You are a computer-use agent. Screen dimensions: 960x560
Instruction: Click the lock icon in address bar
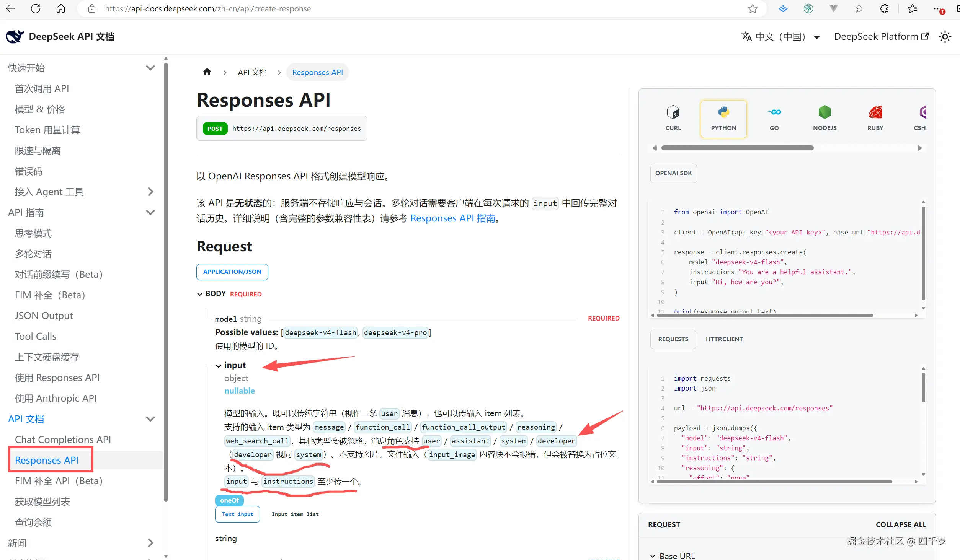click(92, 8)
